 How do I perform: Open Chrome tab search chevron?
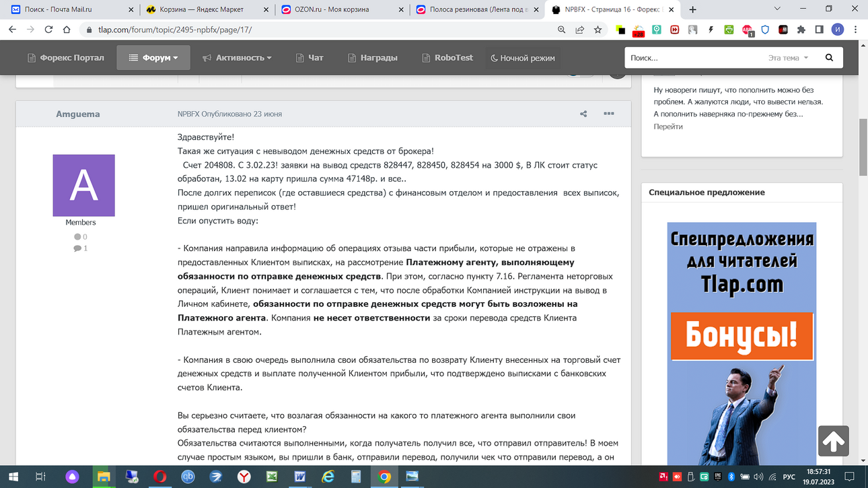[x=777, y=9]
